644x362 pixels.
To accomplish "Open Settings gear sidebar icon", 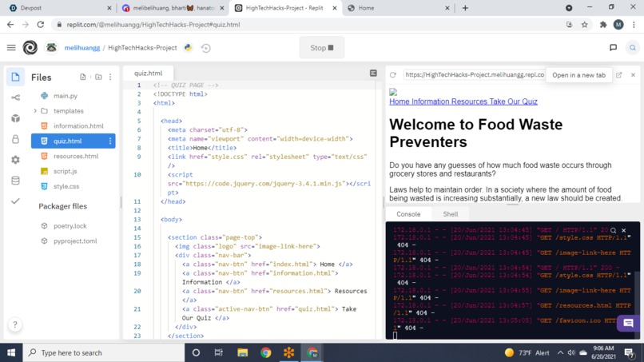I will (x=15, y=160).
